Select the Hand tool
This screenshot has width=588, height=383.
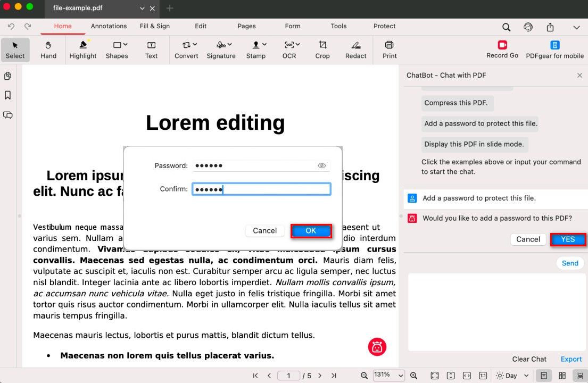click(x=48, y=49)
